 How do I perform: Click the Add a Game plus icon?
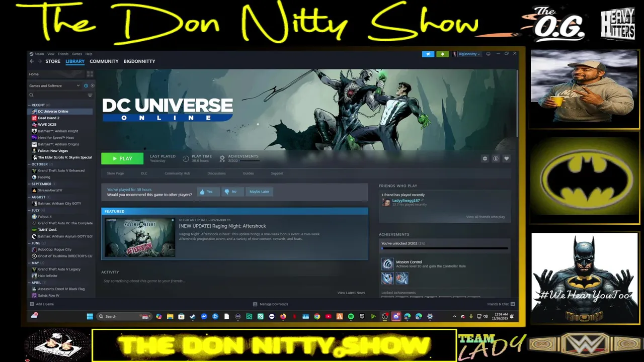pyautogui.click(x=32, y=304)
